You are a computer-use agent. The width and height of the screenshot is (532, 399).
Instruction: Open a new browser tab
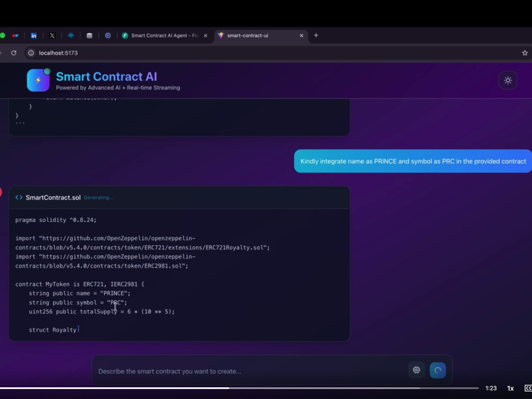(316, 35)
